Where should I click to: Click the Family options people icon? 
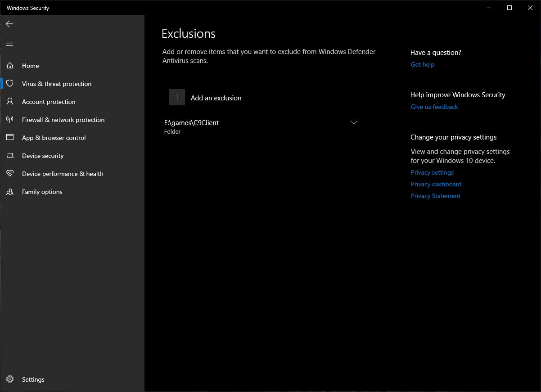tap(10, 192)
